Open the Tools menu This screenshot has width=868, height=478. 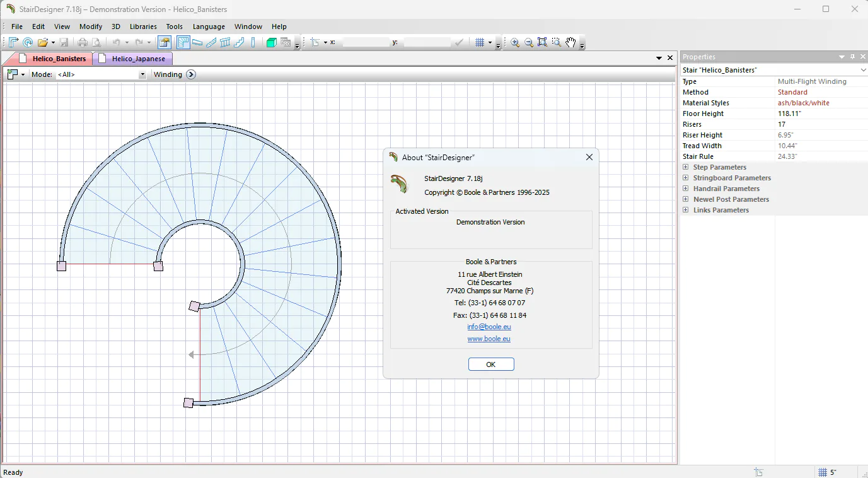pyautogui.click(x=175, y=26)
